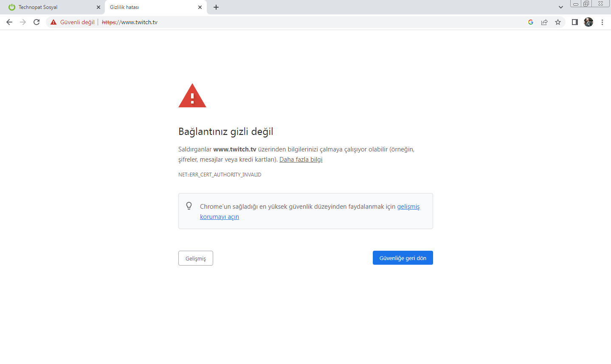
Task: Click the Google icon in the address bar
Action: (531, 22)
